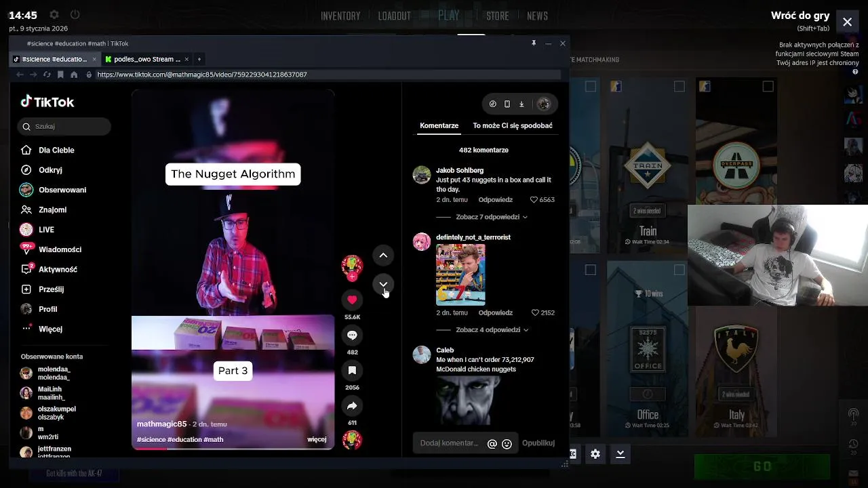The height and width of the screenshot is (488, 868).
Task: Click the download app icon in top pill
Action: click(521, 104)
